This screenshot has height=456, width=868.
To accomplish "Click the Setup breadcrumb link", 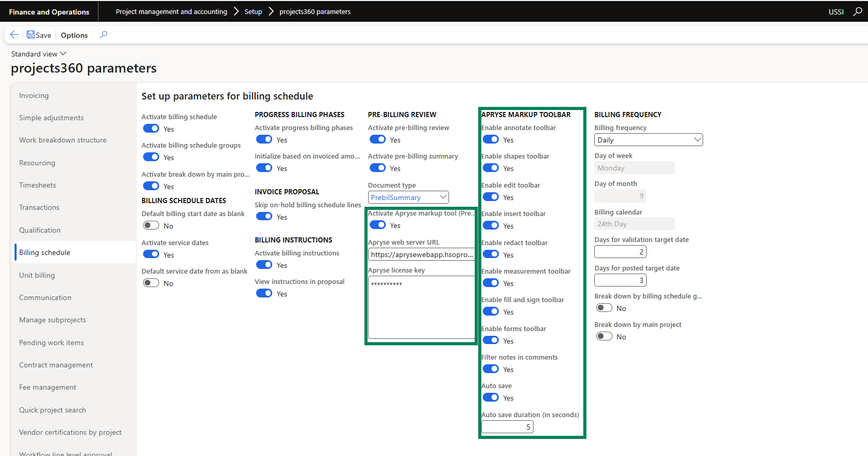I will click(x=253, y=11).
